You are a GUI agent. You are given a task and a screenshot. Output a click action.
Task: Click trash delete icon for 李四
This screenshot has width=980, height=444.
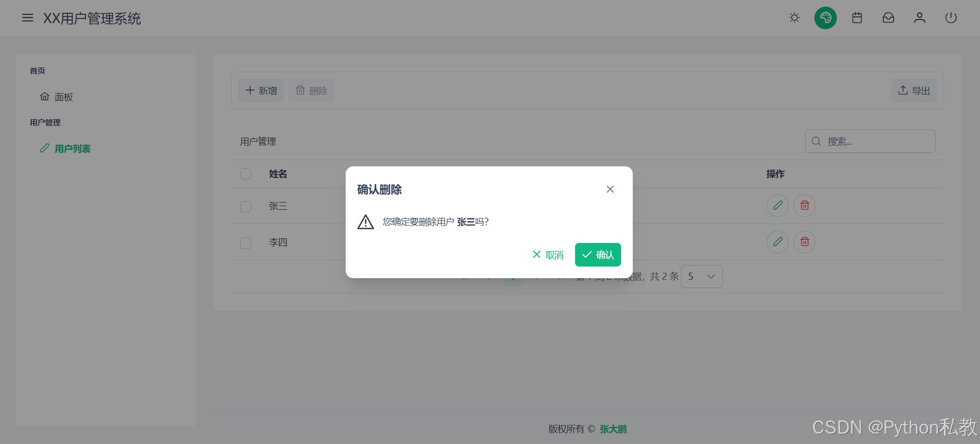coord(805,242)
